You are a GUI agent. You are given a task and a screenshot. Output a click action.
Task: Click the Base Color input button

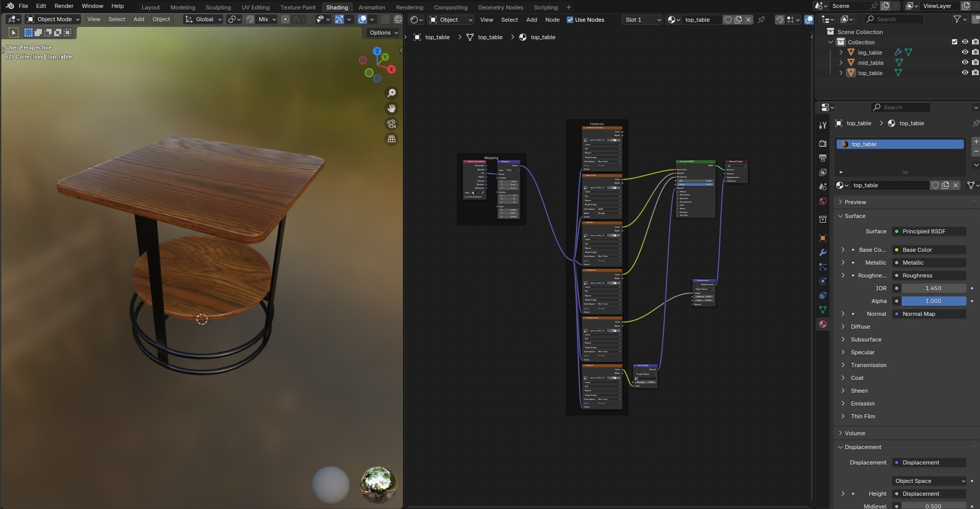coord(928,249)
